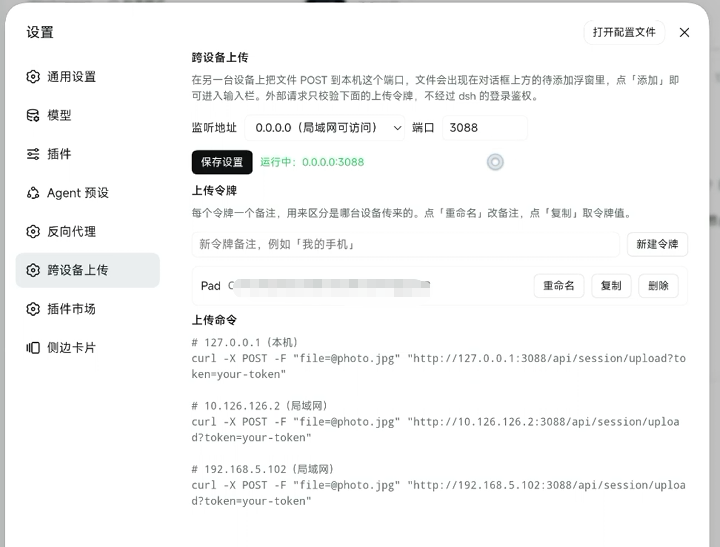The image size is (720, 547).
Task: Click the 设置 dialog title
Action: 40,32
